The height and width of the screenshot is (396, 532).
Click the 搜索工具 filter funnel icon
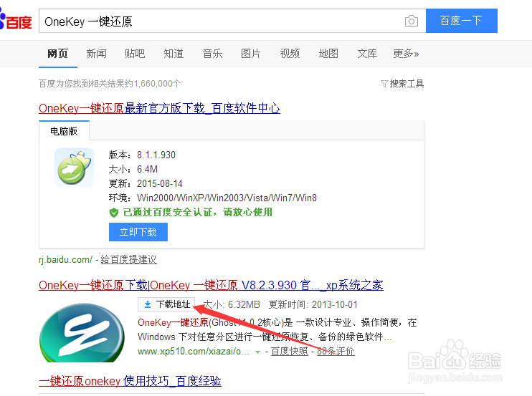click(384, 84)
